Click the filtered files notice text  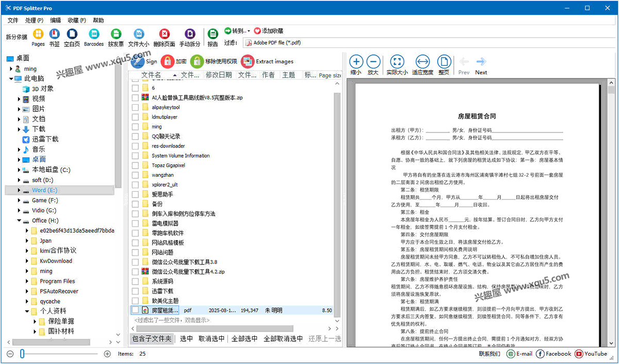[x=172, y=320]
